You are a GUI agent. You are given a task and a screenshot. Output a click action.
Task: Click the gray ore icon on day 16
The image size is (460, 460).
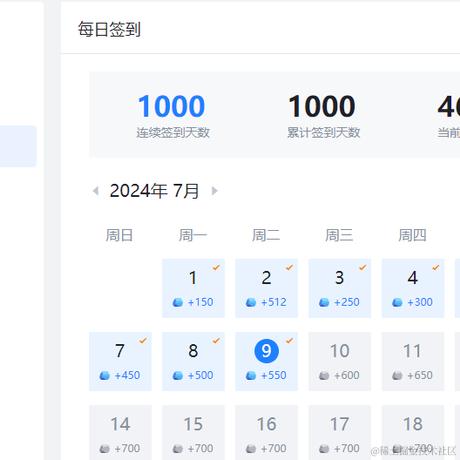251,449
